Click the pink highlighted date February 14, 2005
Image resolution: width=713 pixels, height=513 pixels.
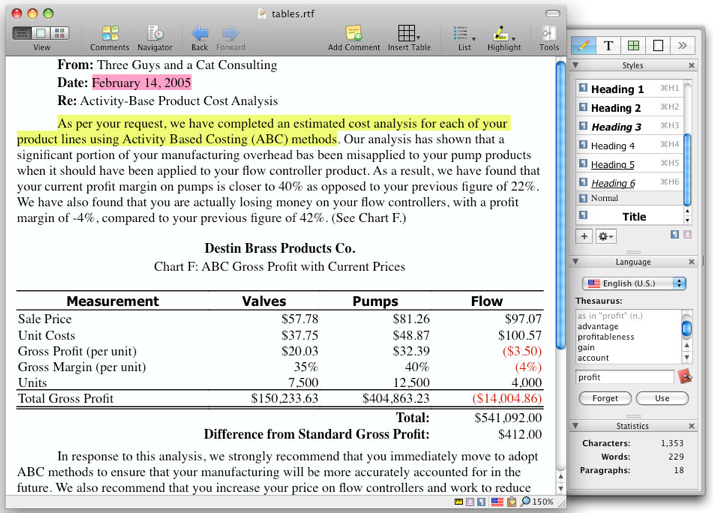click(x=141, y=83)
